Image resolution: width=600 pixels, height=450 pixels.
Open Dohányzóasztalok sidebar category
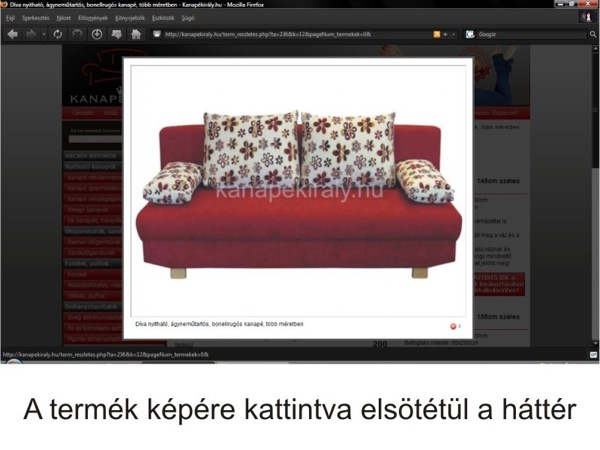coord(92,307)
